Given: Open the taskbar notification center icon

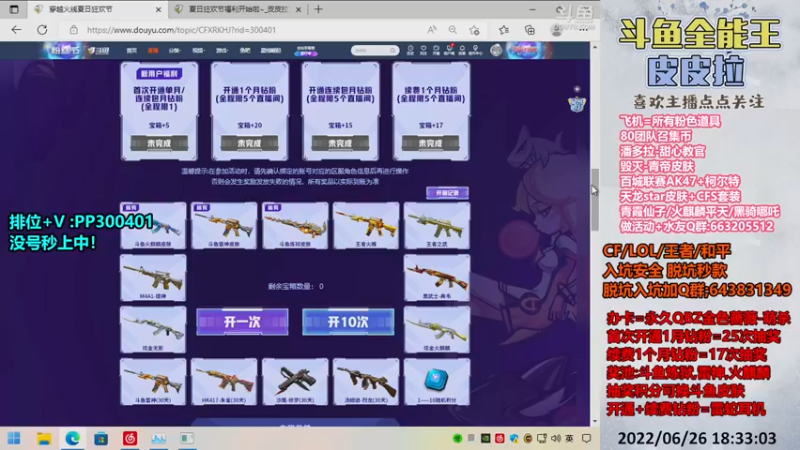Looking at the screenshot, I should point(586,438).
